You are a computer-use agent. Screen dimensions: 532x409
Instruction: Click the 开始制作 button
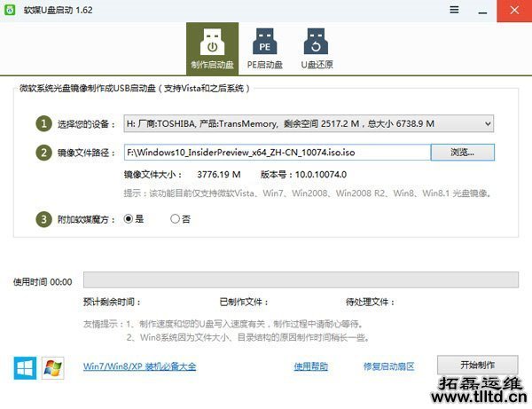(477, 366)
